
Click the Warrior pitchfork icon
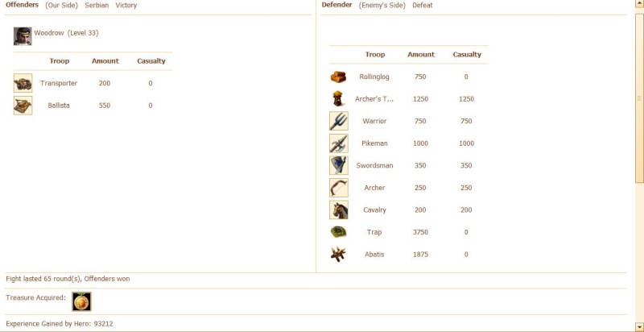pos(339,121)
